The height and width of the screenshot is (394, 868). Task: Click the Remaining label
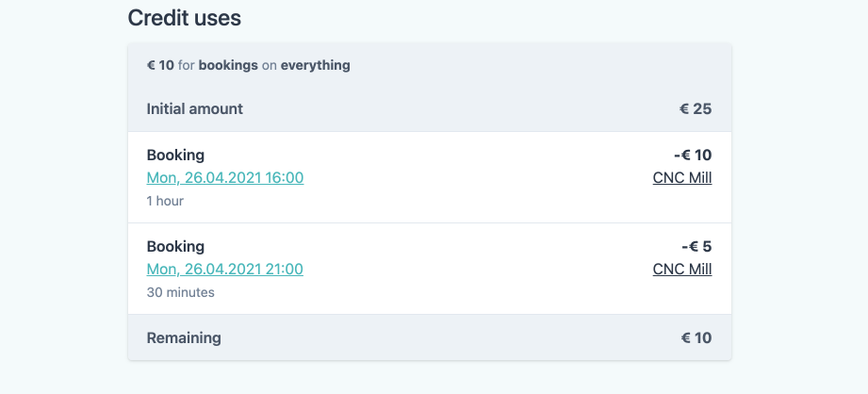tap(184, 337)
